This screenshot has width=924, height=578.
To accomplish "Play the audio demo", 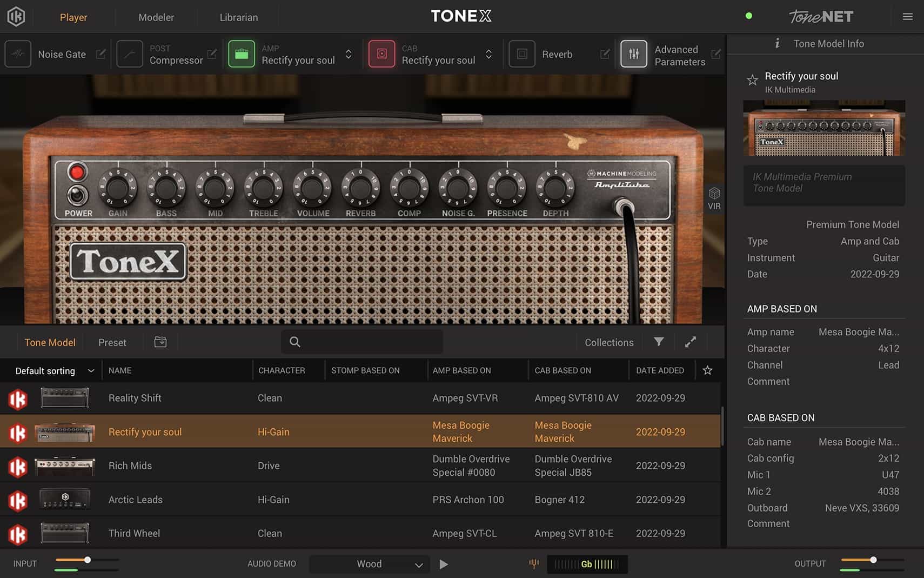I will [444, 564].
